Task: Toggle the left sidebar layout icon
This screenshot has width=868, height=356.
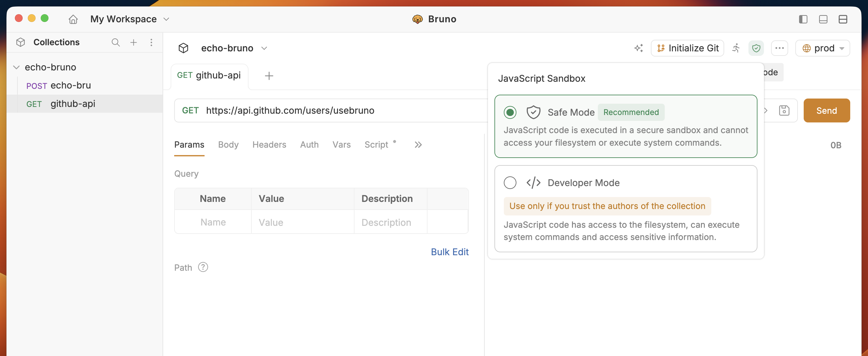Action: pyautogui.click(x=803, y=19)
